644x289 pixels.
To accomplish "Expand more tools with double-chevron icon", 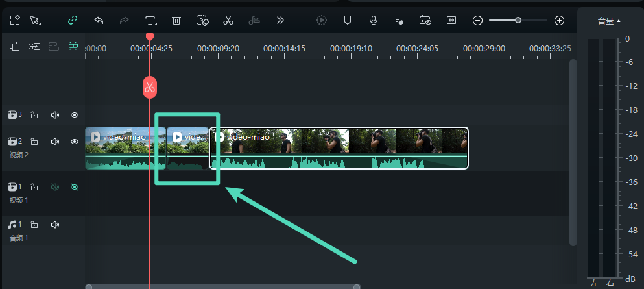I will coord(280,20).
